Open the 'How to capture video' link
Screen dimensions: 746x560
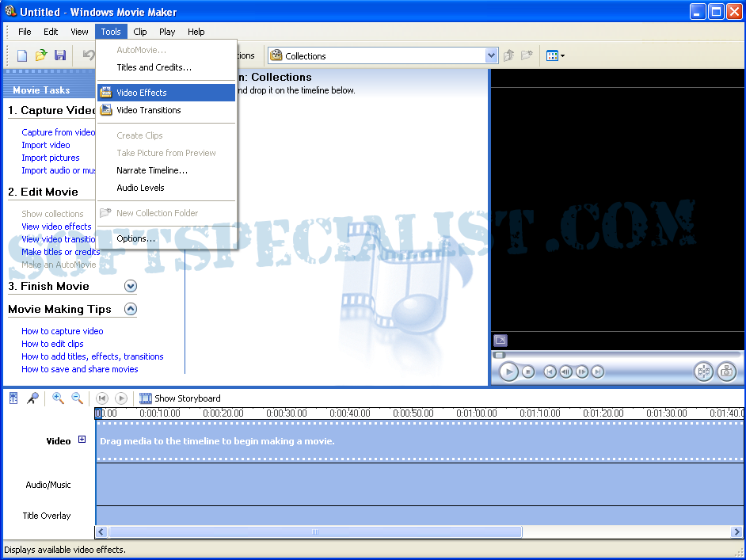click(x=63, y=331)
